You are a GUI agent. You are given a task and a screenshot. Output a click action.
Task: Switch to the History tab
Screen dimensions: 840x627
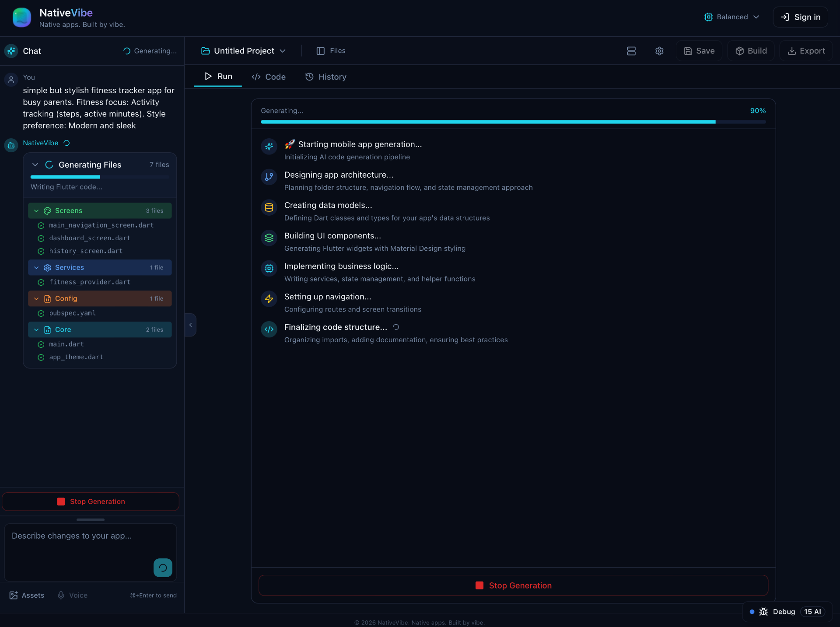point(326,77)
